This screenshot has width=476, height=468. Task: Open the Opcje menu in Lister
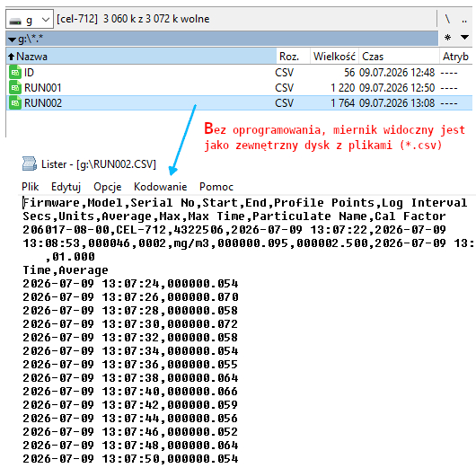coord(108,187)
